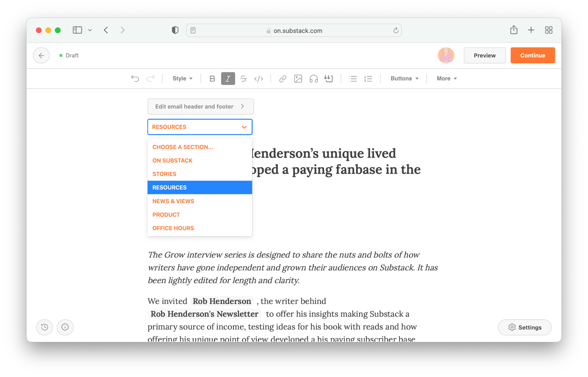Disable the active italic formatting
Screen dimensions: 588x377
(x=228, y=78)
